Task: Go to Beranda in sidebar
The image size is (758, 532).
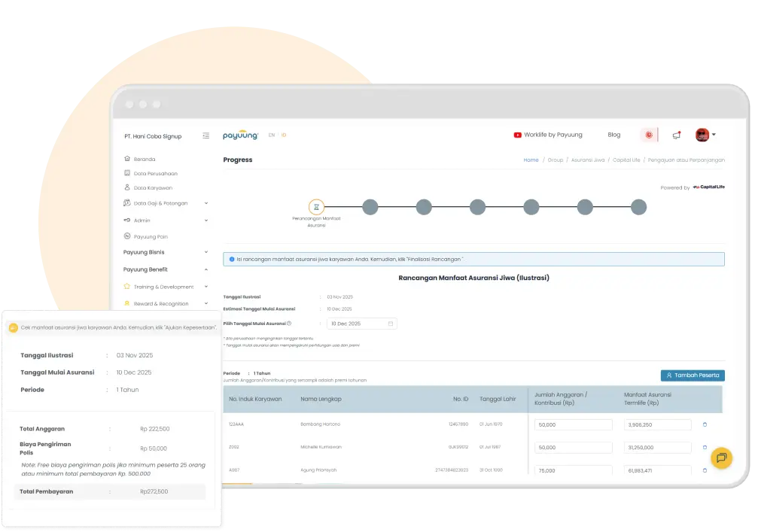Action: click(x=145, y=160)
